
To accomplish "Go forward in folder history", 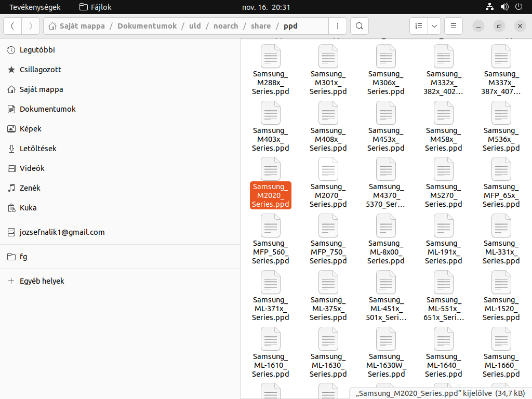I will [31, 26].
